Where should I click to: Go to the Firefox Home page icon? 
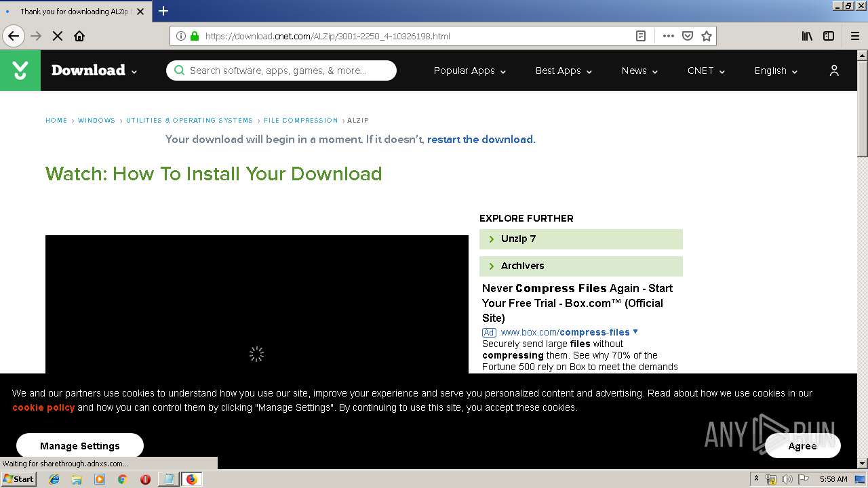79,36
